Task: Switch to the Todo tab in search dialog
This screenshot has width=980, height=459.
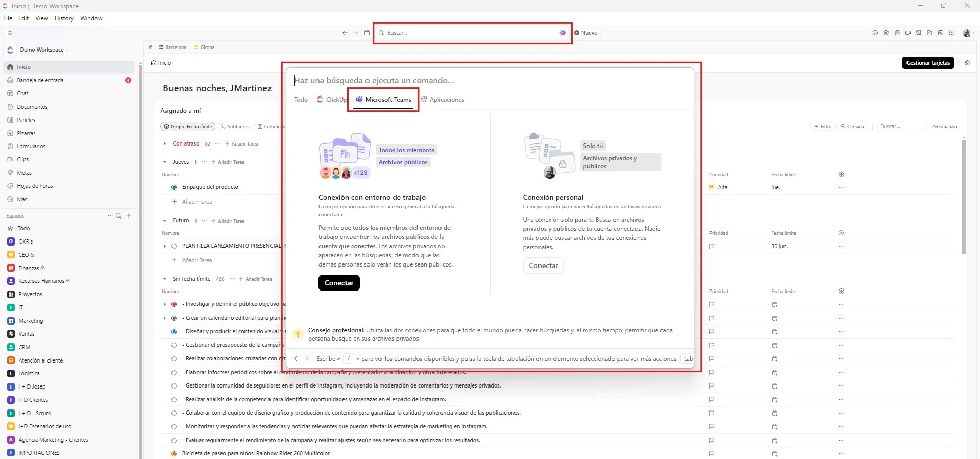Action: 301,100
